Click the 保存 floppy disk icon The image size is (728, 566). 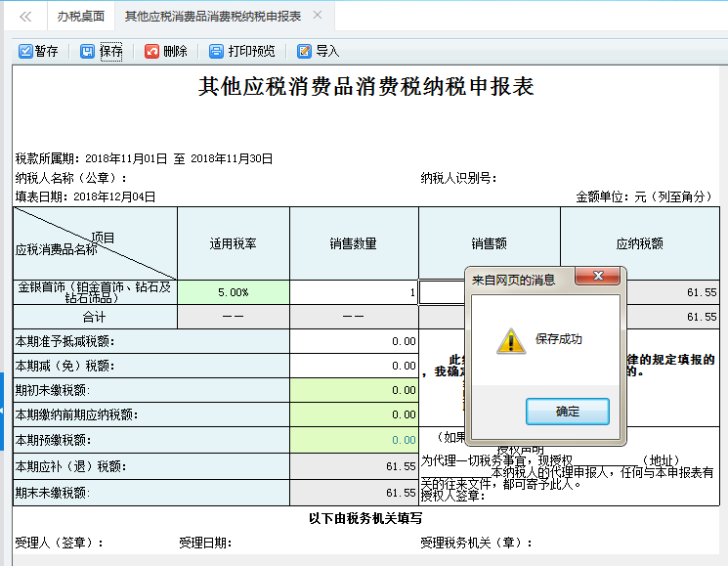87,51
